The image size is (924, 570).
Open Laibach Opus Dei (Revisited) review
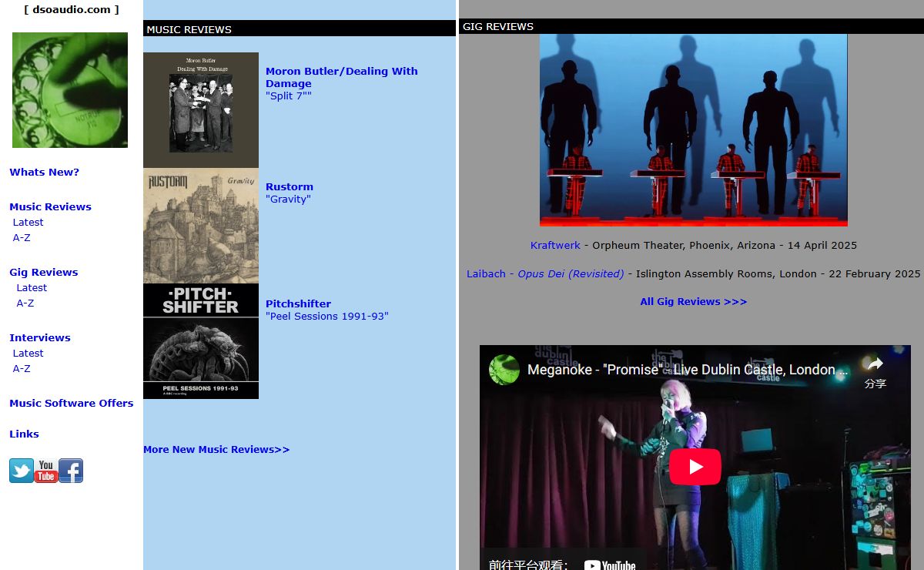(x=545, y=273)
